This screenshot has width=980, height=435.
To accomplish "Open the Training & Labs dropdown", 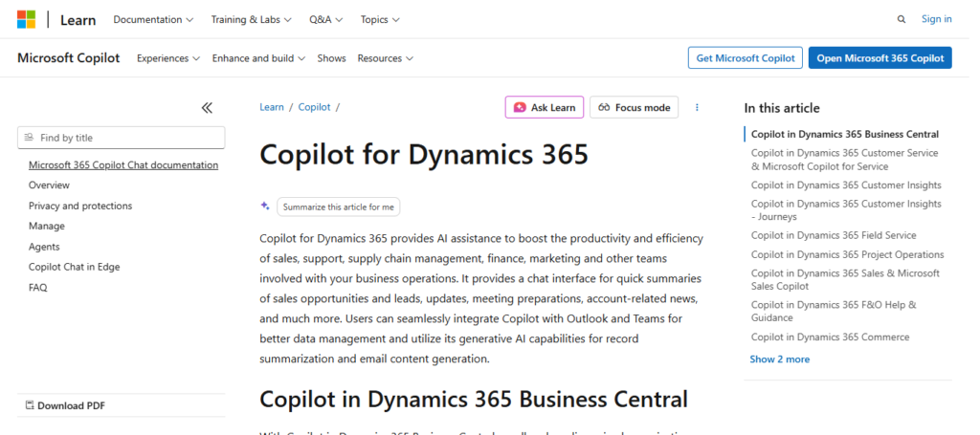I will [252, 19].
